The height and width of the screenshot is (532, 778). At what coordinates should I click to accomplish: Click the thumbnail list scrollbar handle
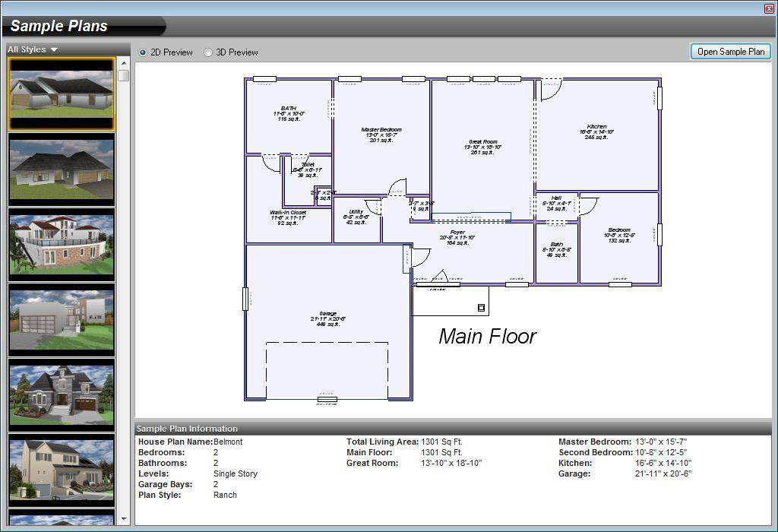click(x=124, y=75)
